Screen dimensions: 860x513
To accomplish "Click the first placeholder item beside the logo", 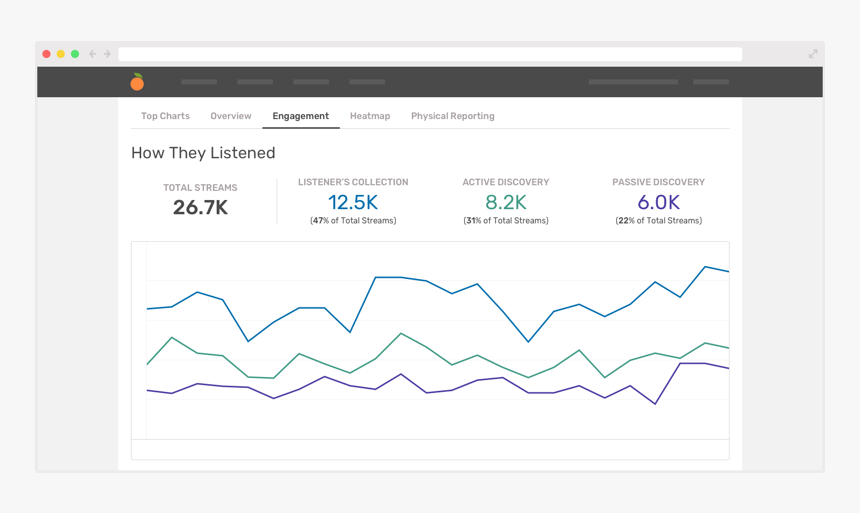I will [x=199, y=82].
